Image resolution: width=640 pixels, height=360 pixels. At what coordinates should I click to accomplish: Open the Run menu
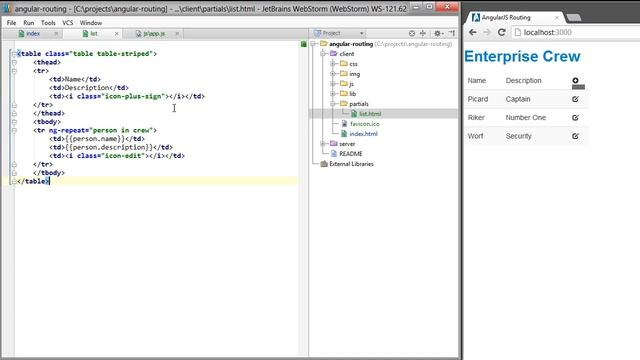coord(29,23)
